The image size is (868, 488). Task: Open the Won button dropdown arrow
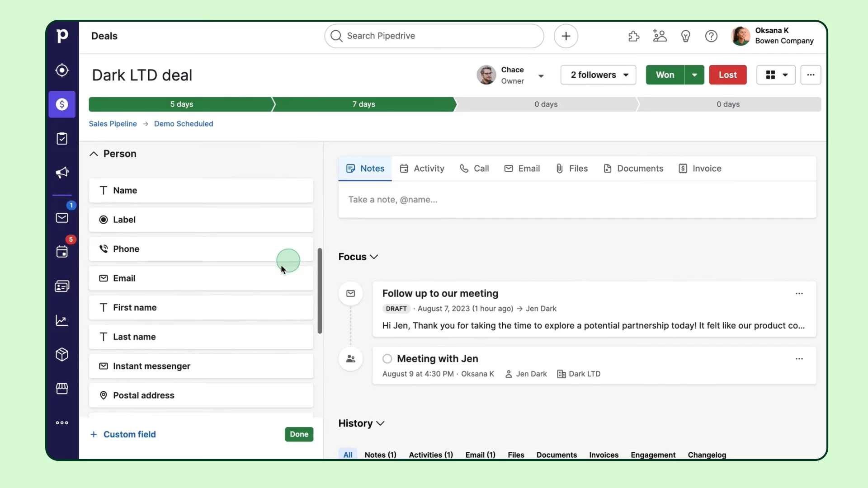(x=694, y=75)
